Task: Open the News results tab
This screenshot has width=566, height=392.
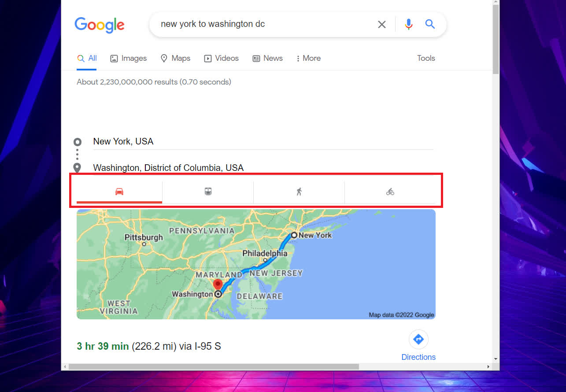Action: (x=267, y=58)
